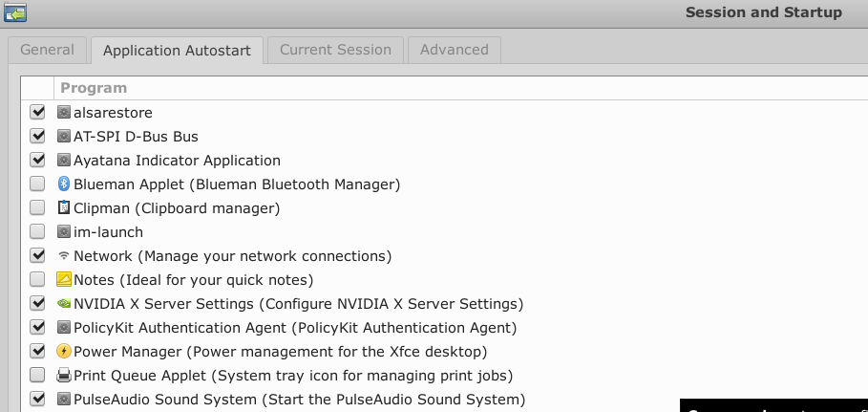Screen dimensions: 868x412
Task: Click the Print Queue Applet printer icon
Action: [64, 376]
